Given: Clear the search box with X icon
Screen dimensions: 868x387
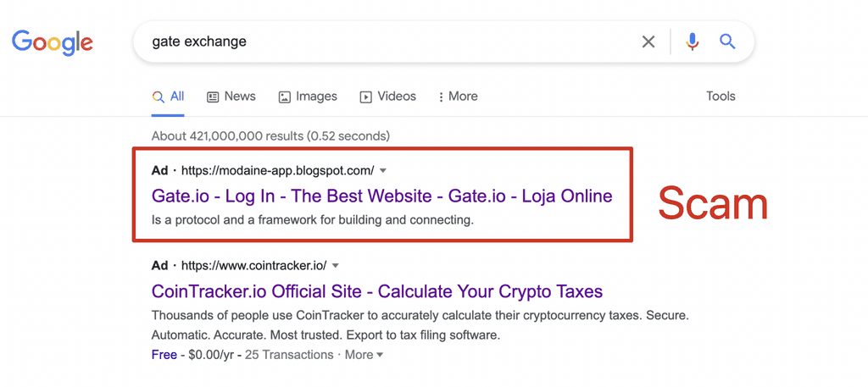Looking at the screenshot, I should click(648, 41).
